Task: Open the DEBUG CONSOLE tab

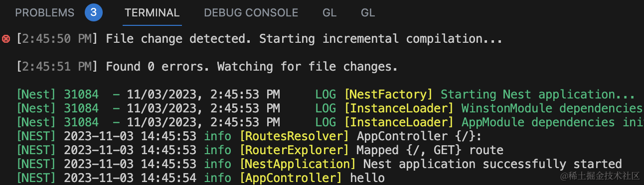Action: click(x=251, y=13)
